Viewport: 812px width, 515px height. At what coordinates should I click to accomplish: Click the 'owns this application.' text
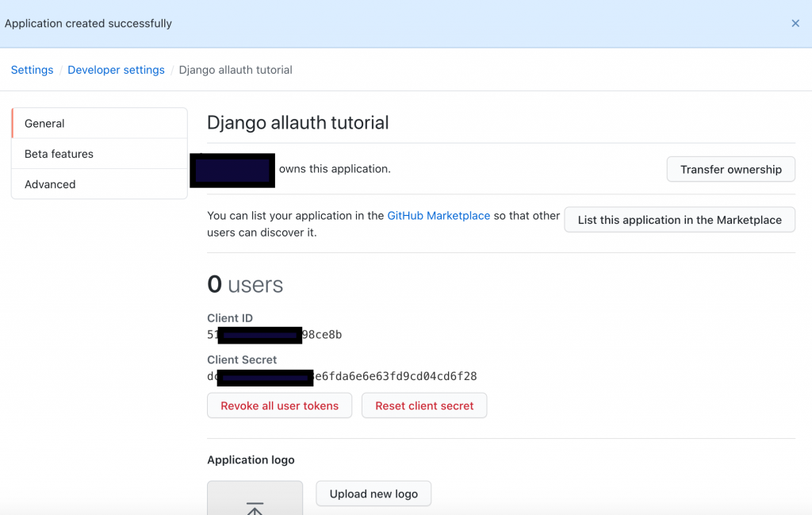click(335, 169)
